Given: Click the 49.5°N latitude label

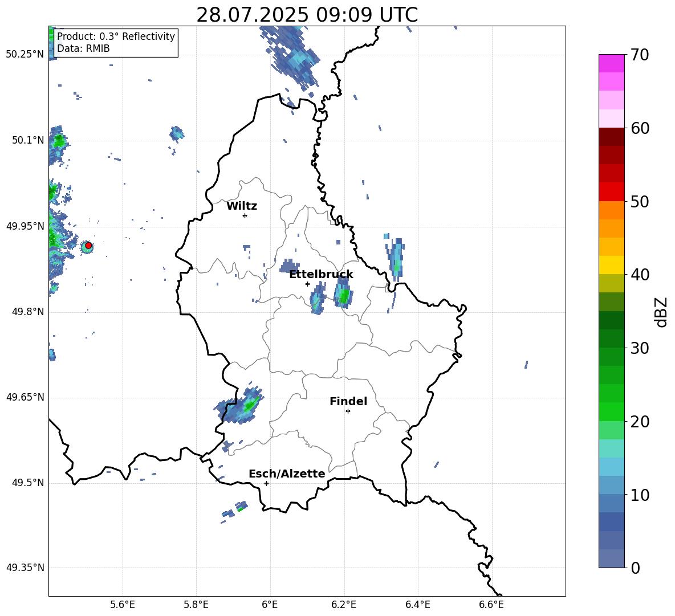Looking at the screenshot, I should [x=27, y=483].
